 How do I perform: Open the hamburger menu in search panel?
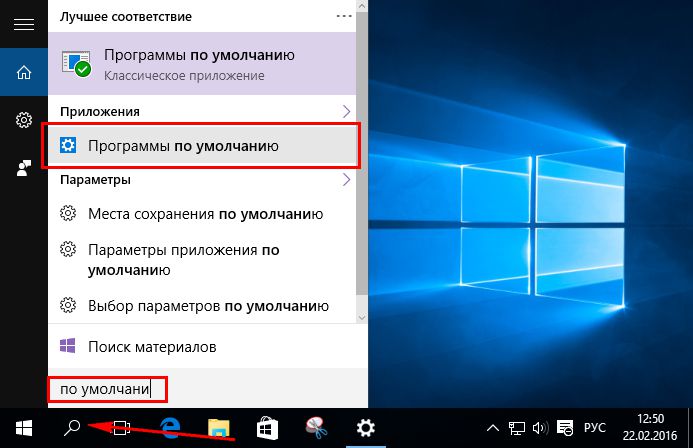23,26
